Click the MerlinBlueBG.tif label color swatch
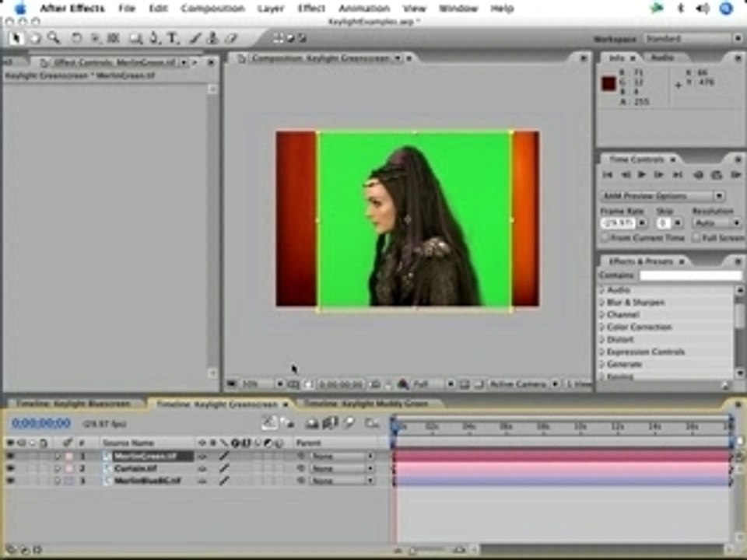This screenshot has height=560, width=747. tap(69, 481)
